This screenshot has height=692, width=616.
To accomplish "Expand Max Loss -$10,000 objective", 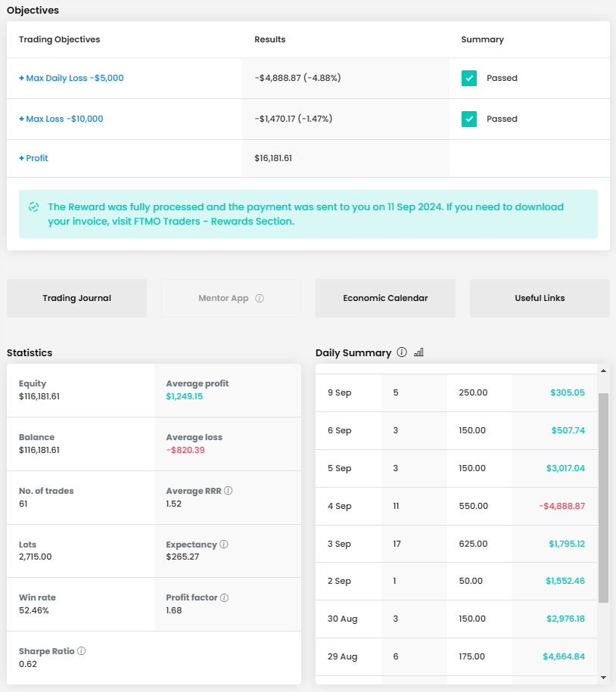I will click(x=61, y=119).
